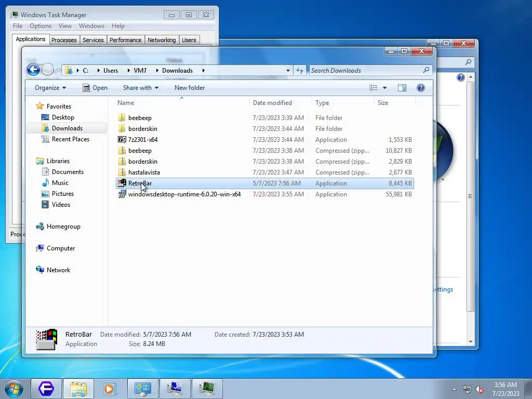Open the Options menu in Task Manager
Viewport: 532px width, 399px height.
(41, 26)
